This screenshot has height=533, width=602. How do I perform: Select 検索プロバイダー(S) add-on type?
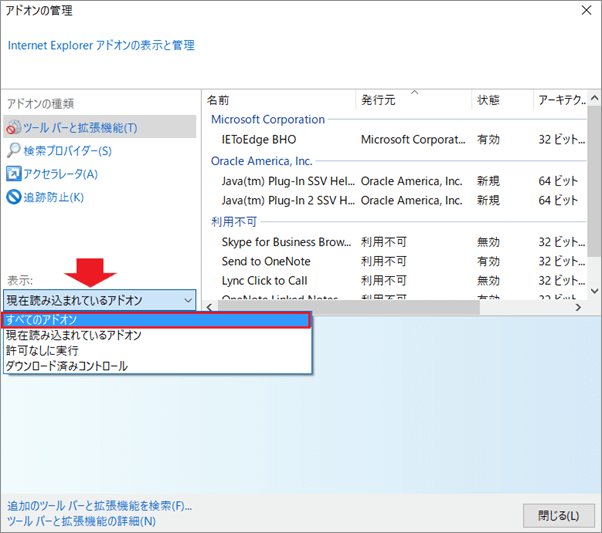(68, 151)
